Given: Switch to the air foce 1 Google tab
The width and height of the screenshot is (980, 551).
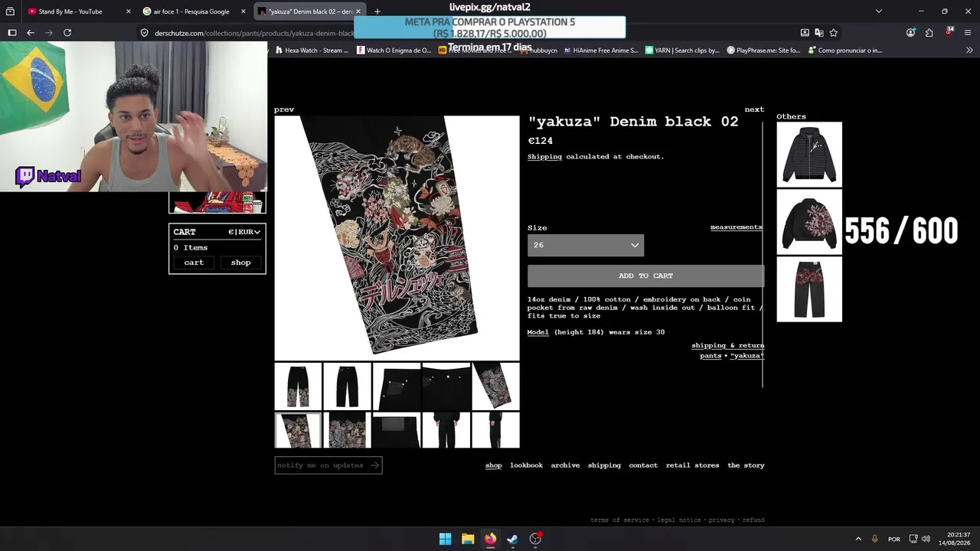Looking at the screenshot, I should 191,11.
